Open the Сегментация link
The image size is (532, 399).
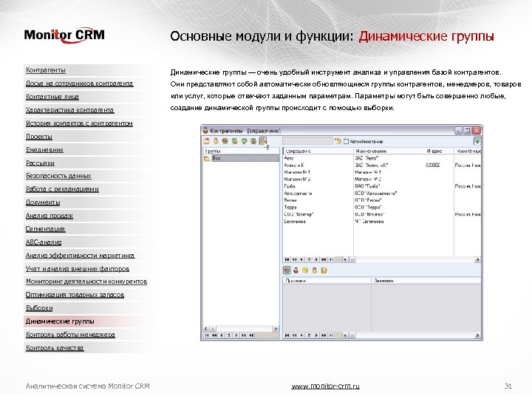[x=45, y=229]
